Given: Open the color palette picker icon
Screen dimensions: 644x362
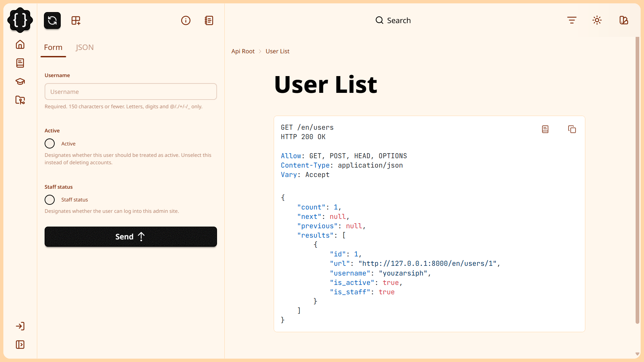Looking at the screenshot, I should pos(624,20).
